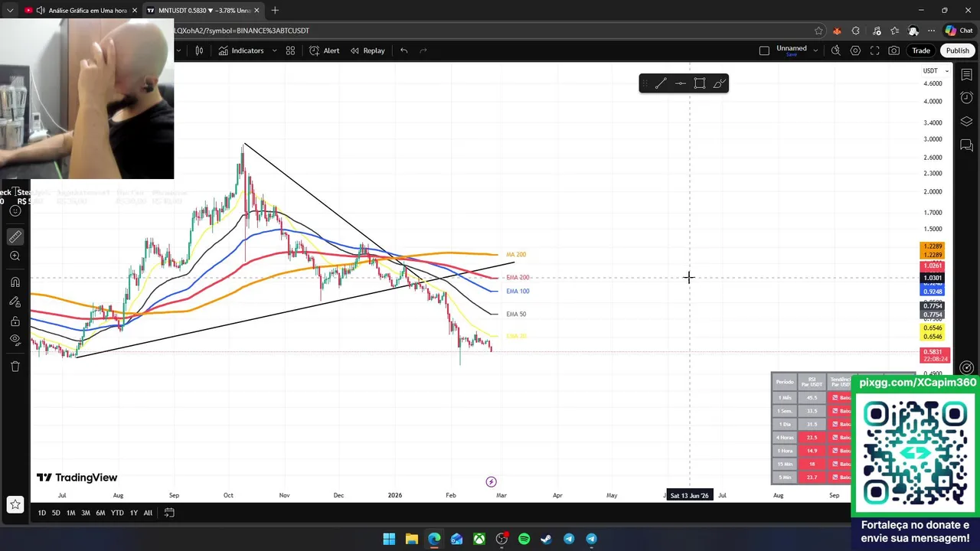
Task: Open chart Settings hexagon icon
Action: click(x=855, y=51)
